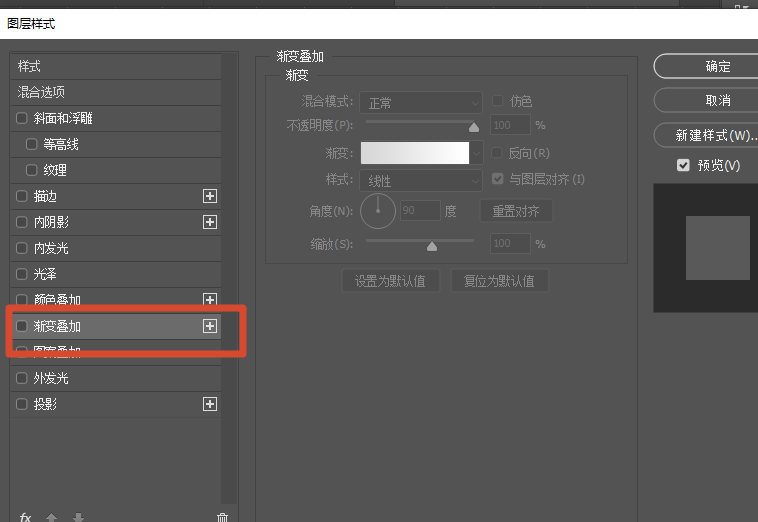
Task: Toggle 反向(R) checkbox
Action: [497, 153]
